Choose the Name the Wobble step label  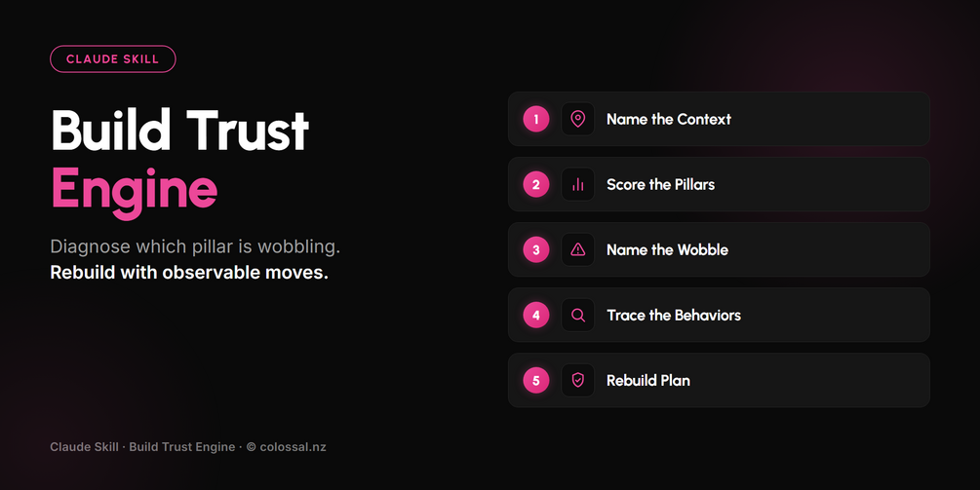tap(667, 249)
